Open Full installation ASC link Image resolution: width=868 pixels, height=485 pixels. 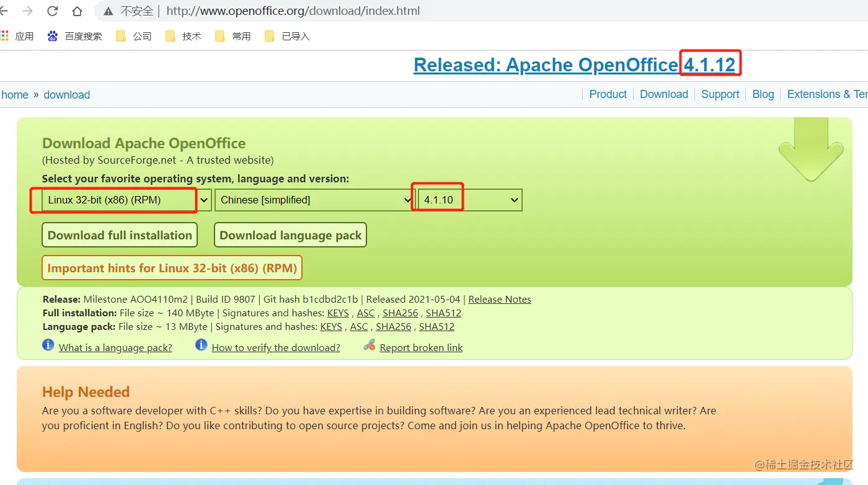pos(366,313)
